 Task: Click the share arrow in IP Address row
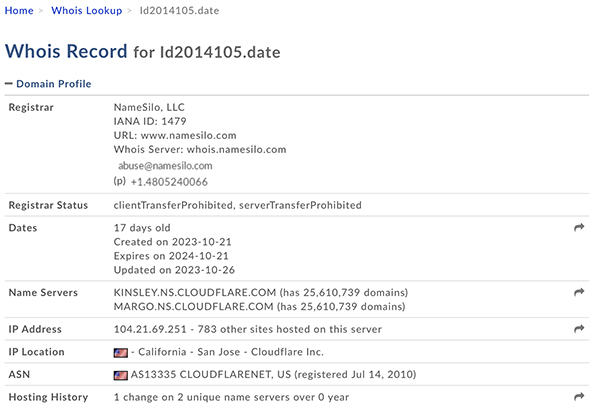pos(579,329)
